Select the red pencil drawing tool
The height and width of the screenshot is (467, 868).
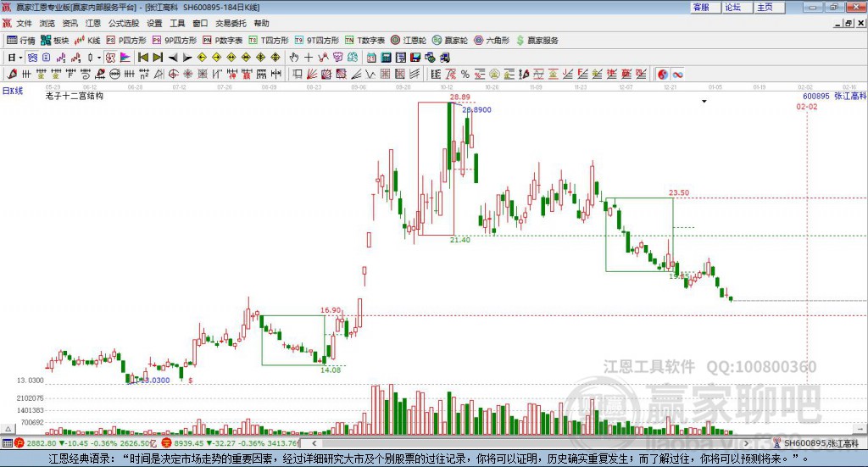[12, 74]
